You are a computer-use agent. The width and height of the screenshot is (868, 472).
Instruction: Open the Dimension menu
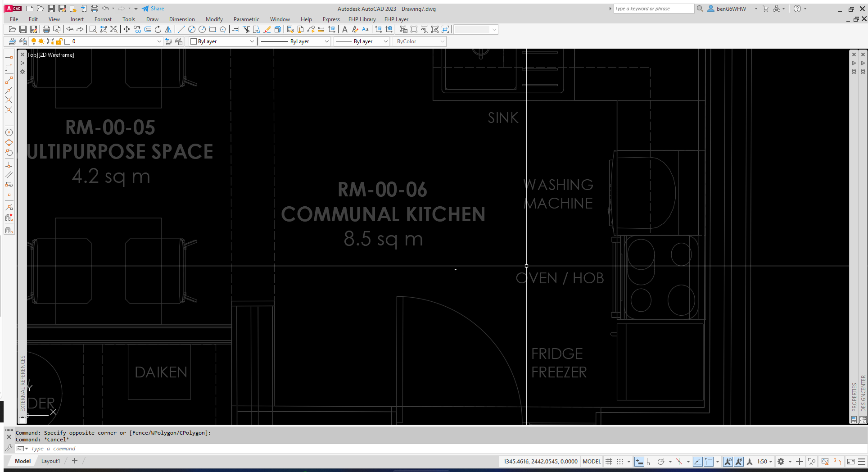[182, 19]
